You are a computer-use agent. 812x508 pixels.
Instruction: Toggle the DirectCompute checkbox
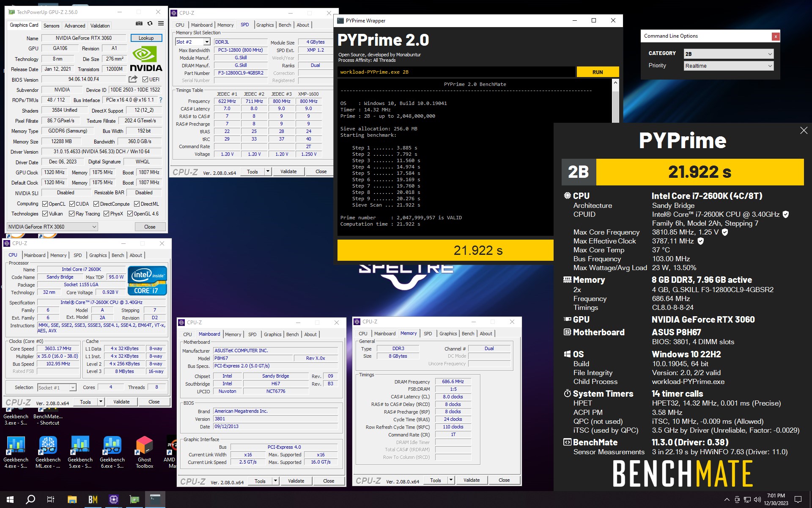[x=96, y=204]
